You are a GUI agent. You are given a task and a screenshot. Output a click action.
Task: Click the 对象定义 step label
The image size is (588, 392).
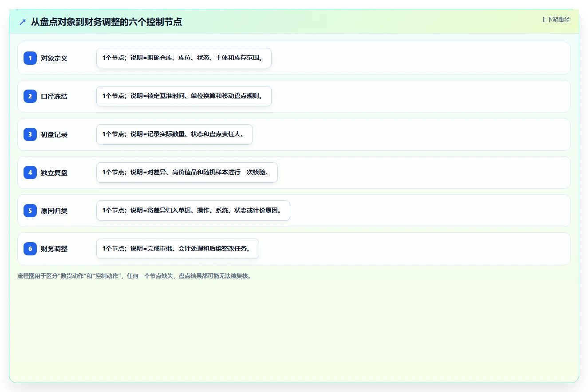coord(54,58)
